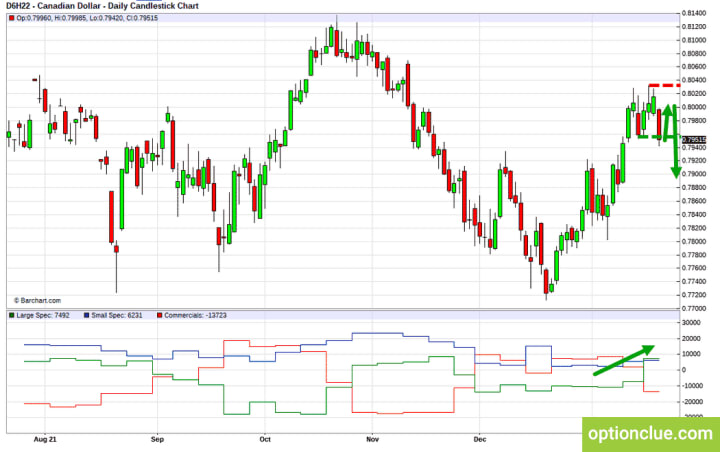Click the 0.81400 price axis label
Image resolution: width=720 pixels, height=452 pixels.
click(694, 13)
